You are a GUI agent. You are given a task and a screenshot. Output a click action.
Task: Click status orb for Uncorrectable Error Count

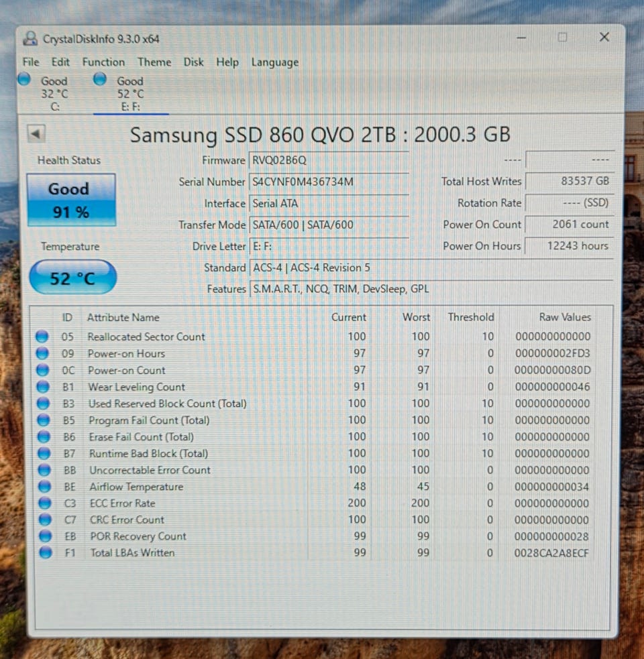(x=44, y=470)
